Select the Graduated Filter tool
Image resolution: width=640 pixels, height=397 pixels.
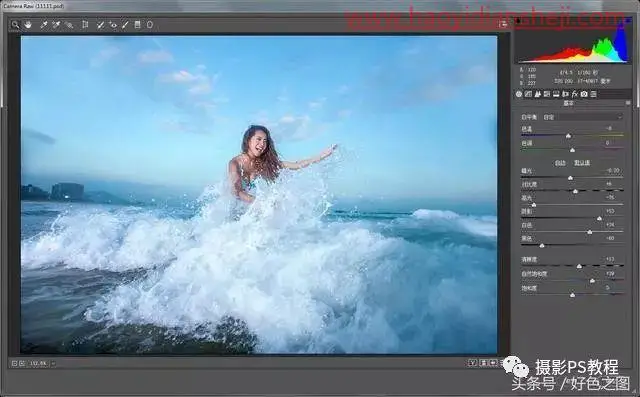[138, 25]
